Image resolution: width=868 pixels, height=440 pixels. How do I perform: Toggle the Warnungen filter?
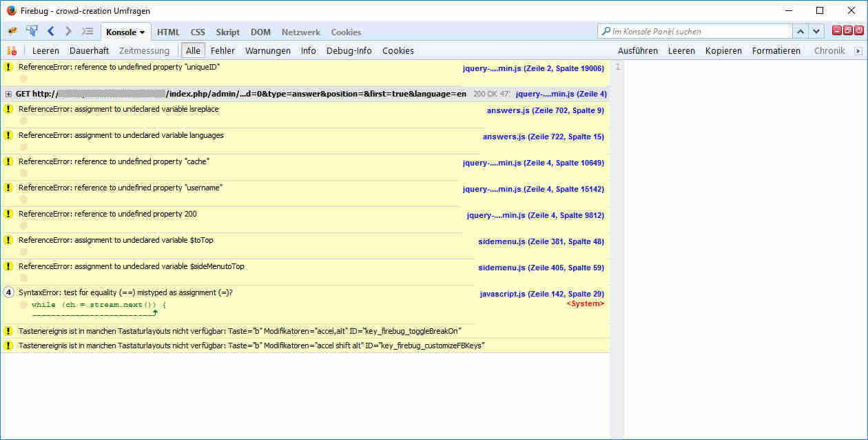coord(267,50)
